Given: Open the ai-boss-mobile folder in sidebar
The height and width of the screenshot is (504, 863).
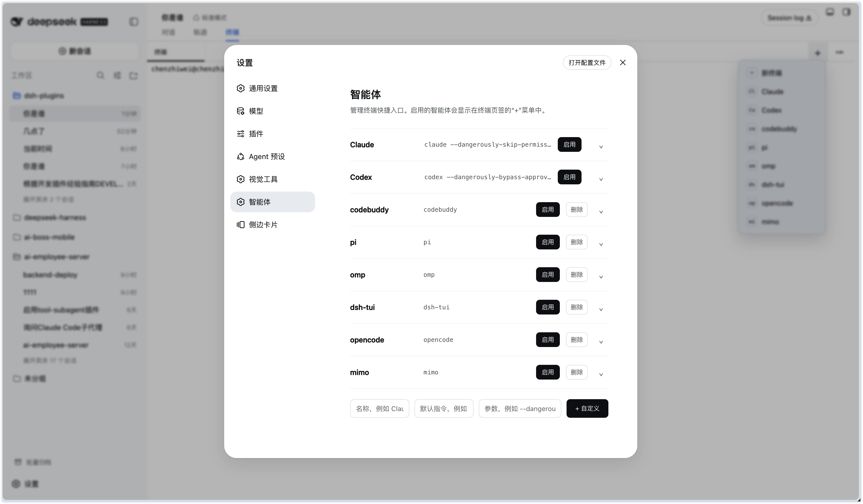Looking at the screenshot, I should pyautogui.click(x=75, y=237).
